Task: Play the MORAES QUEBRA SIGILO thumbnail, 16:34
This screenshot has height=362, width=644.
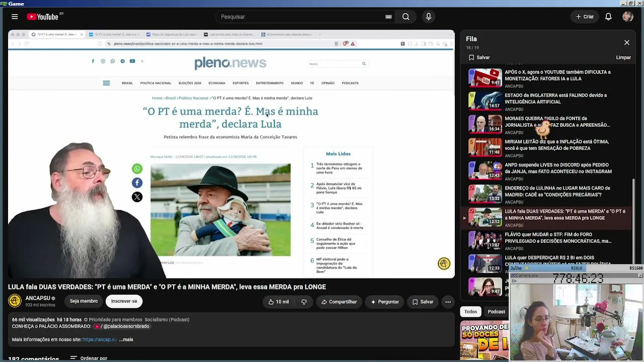Action: 485,124
